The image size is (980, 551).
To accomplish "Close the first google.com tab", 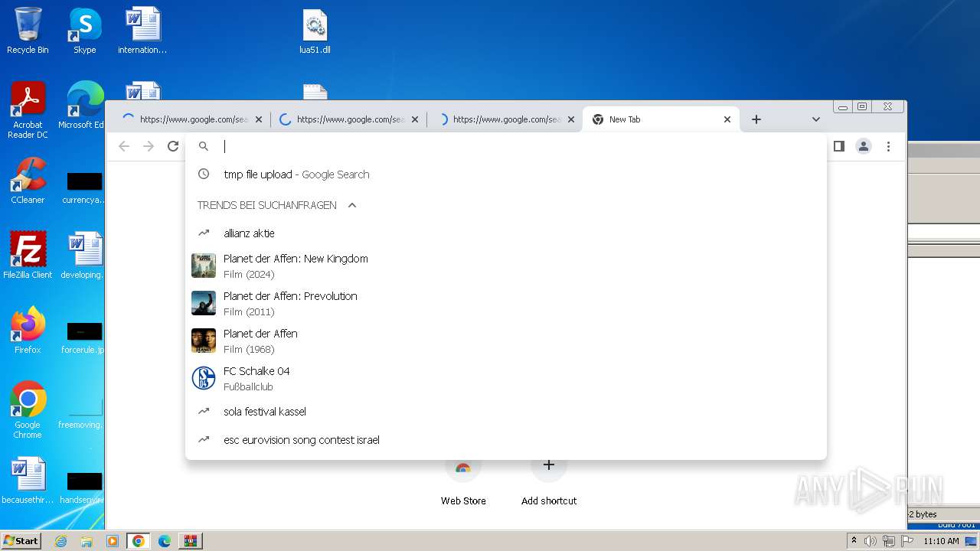I will click(x=259, y=119).
